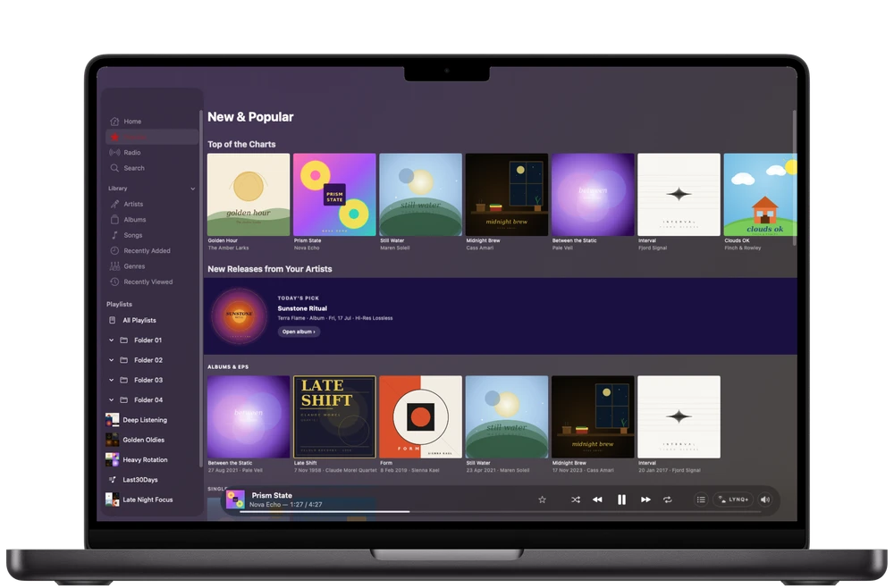This screenshot has width=894, height=588.
Task: Open the Home icon in the sidebar
Action: [114, 122]
